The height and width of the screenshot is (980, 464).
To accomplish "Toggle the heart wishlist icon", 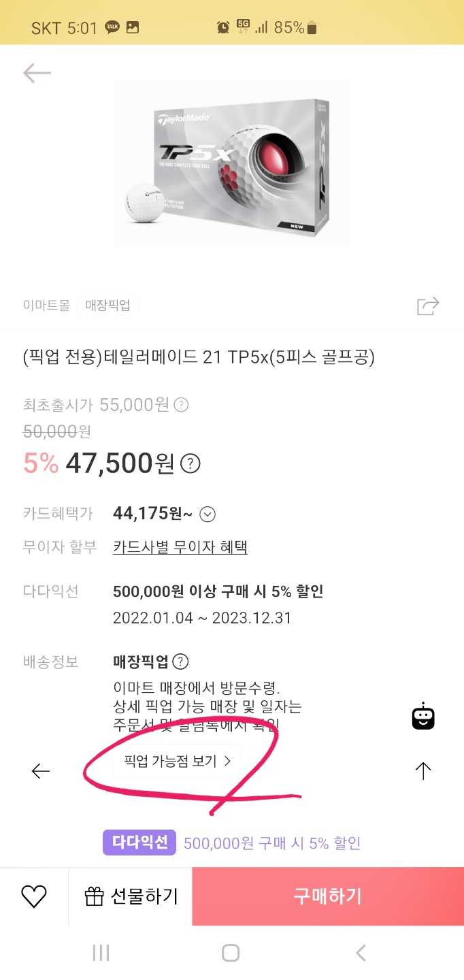I will tap(33, 896).
